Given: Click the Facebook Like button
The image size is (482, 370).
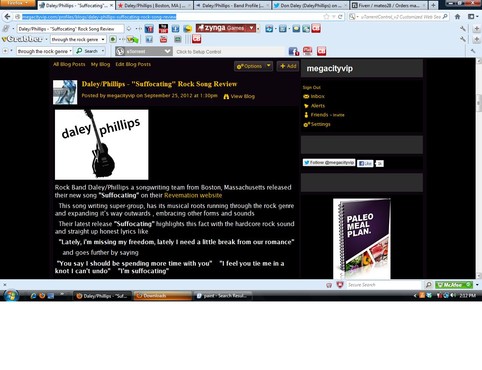Looking at the screenshot, I should (x=365, y=163).
